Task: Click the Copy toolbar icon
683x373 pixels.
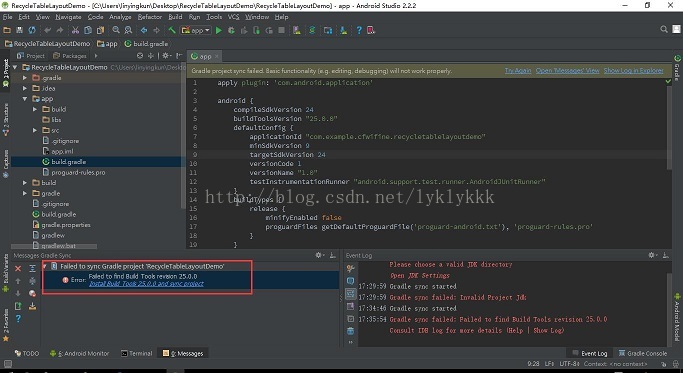Action: (x=88, y=30)
